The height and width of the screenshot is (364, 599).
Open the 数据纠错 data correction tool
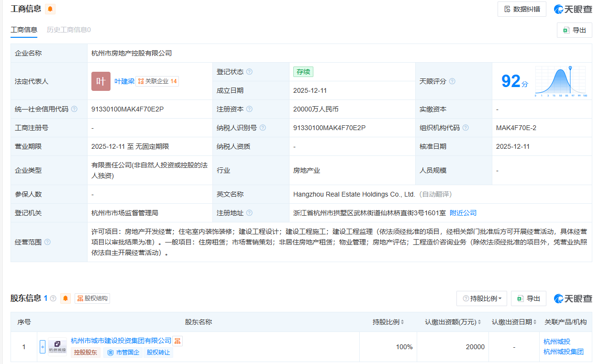pos(521,9)
